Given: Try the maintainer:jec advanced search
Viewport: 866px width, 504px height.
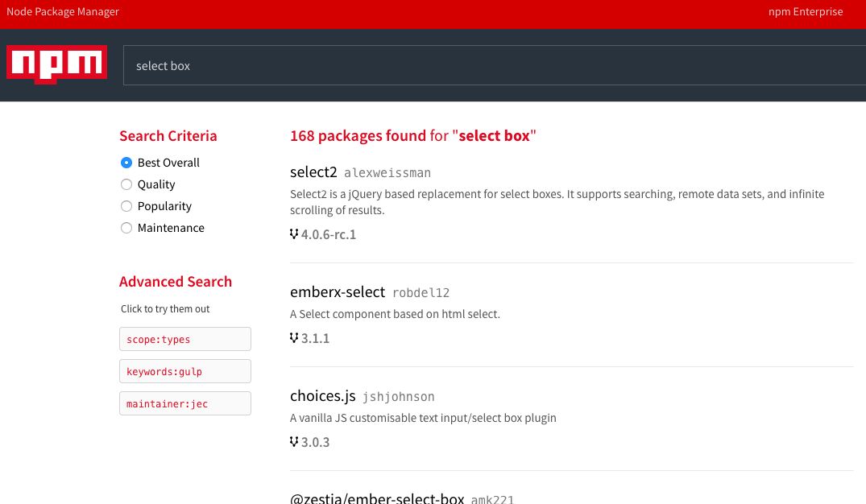Looking at the screenshot, I should [x=185, y=403].
